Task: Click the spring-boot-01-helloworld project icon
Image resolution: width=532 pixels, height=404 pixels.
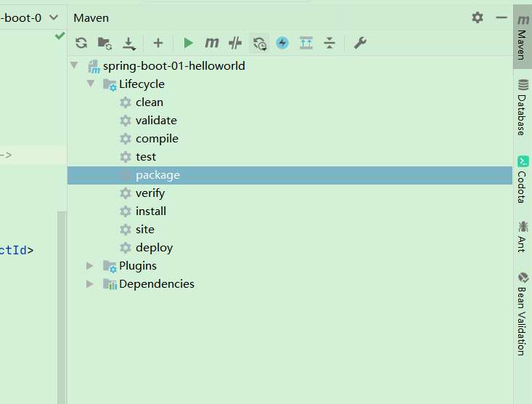Action: (x=94, y=67)
